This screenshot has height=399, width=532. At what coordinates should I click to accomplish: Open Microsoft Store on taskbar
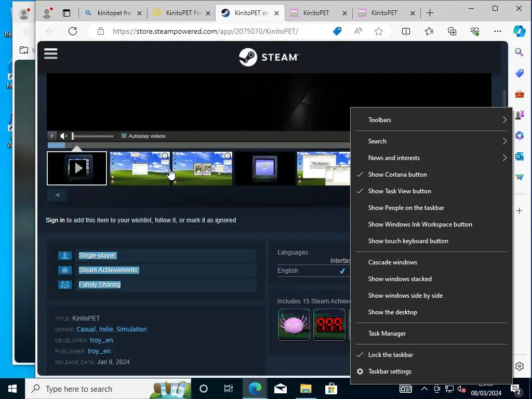[331, 389]
